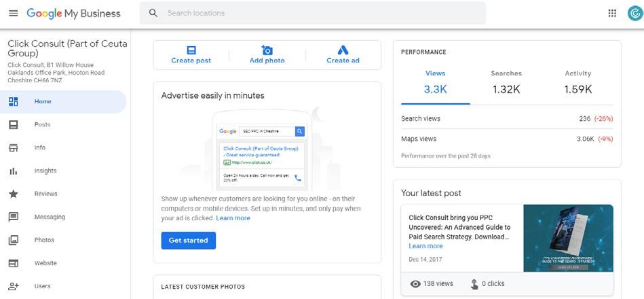Open the Google apps grid

tap(612, 13)
